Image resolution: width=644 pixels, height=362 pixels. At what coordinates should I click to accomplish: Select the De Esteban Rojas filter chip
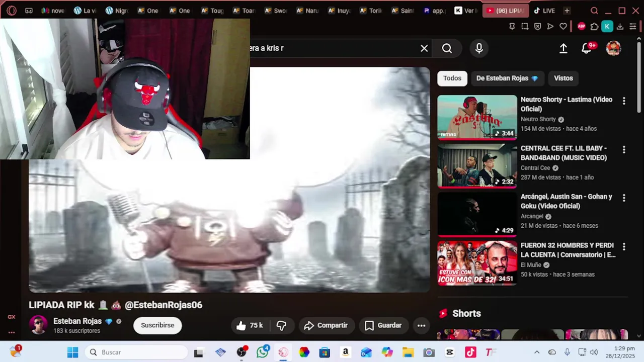[x=507, y=78]
